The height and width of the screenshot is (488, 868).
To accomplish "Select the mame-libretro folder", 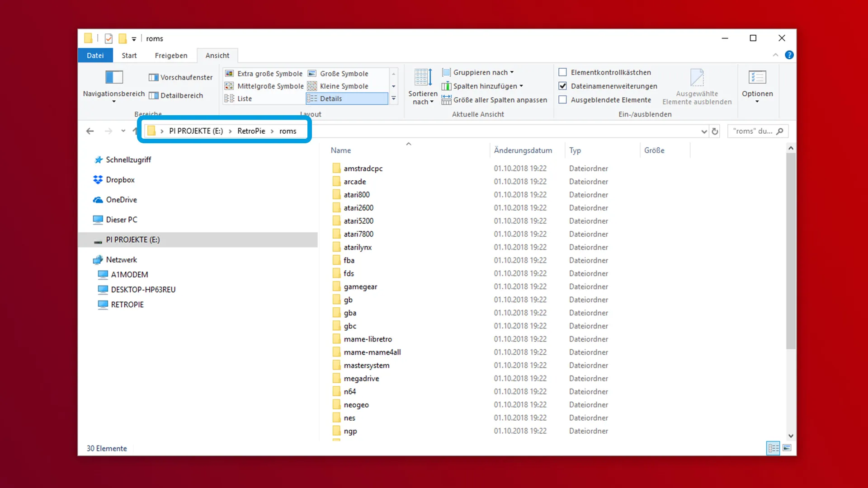I will (368, 339).
